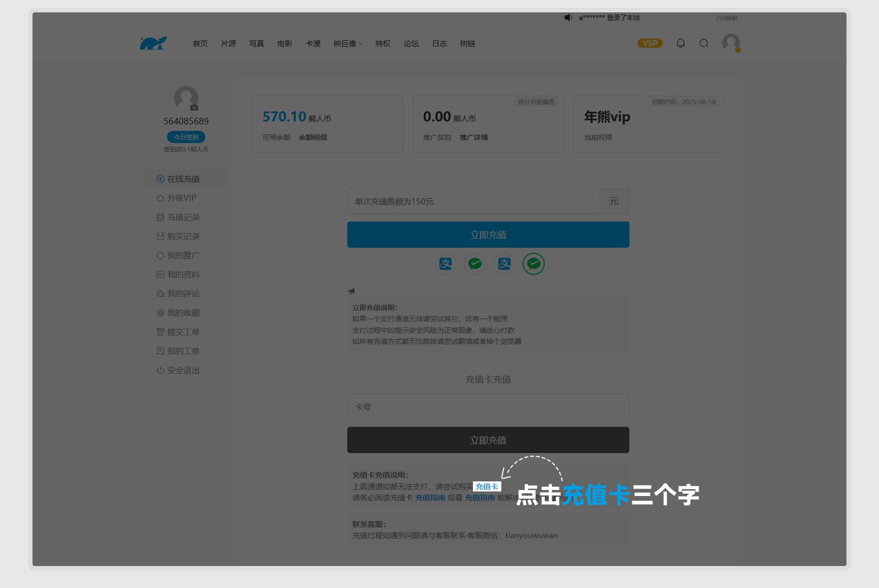Click the 充值卡充值 section heading
This screenshot has height=588, width=879.
pyautogui.click(x=488, y=379)
